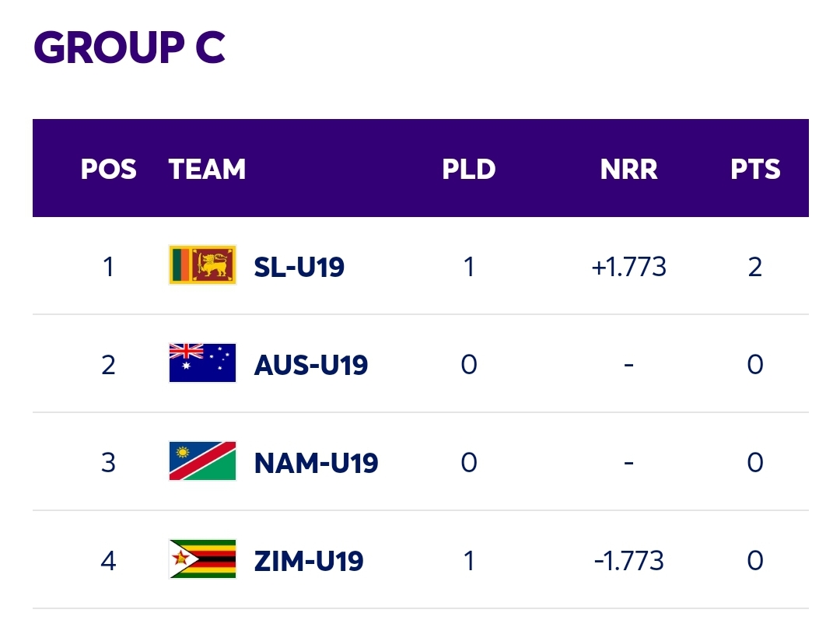The image size is (840, 641).
Task: Select the NAM-U19 team name
Action: pos(316,463)
